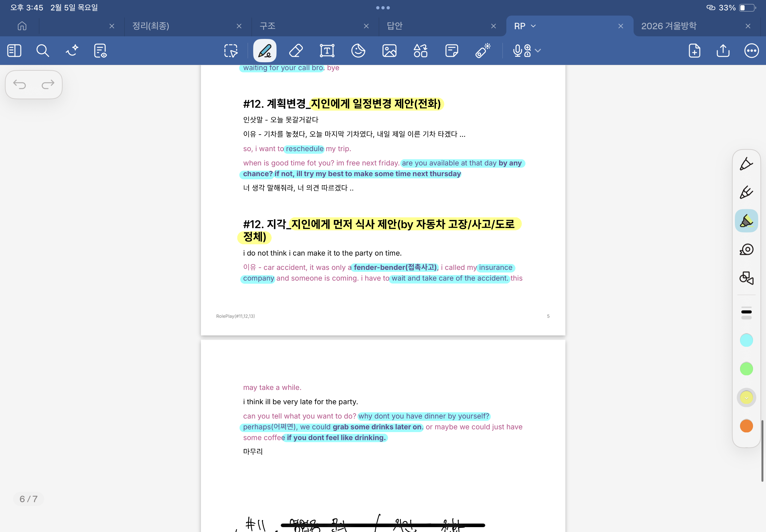Image resolution: width=766 pixels, height=532 pixels.
Task: Switch to the 정리(최종) tab
Action: click(151, 26)
